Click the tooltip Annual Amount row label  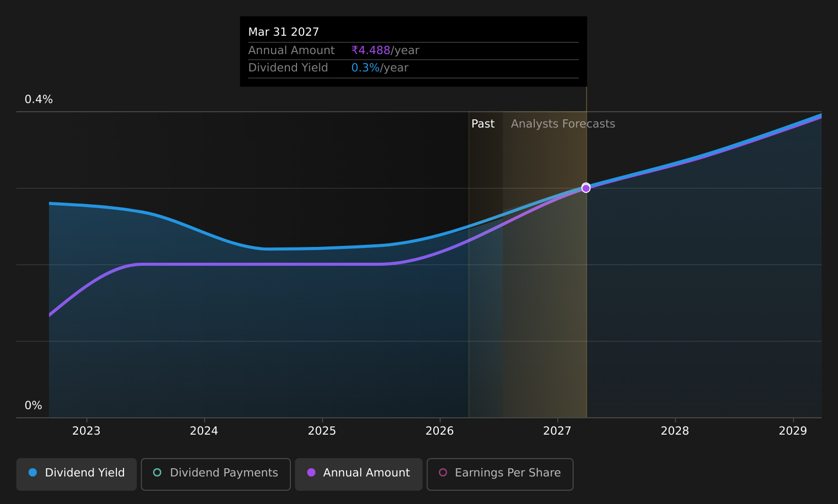click(291, 51)
